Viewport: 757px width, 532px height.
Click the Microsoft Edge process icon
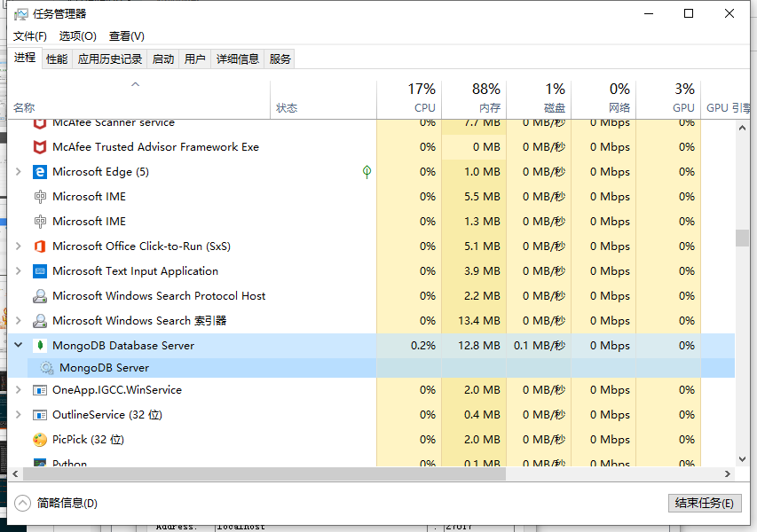(40, 172)
